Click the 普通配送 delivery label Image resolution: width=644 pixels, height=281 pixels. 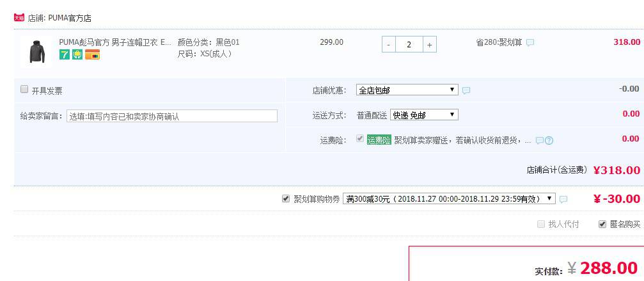[372, 115]
